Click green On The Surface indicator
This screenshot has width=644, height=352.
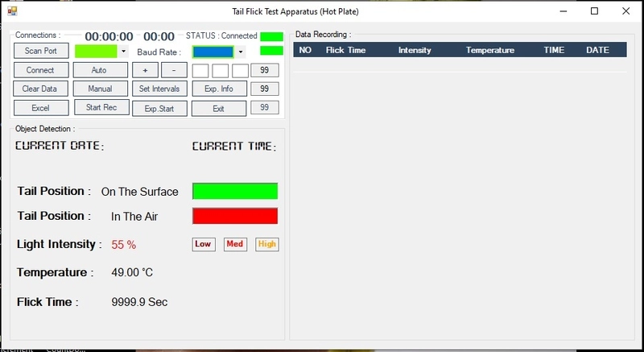click(x=235, y=192)
